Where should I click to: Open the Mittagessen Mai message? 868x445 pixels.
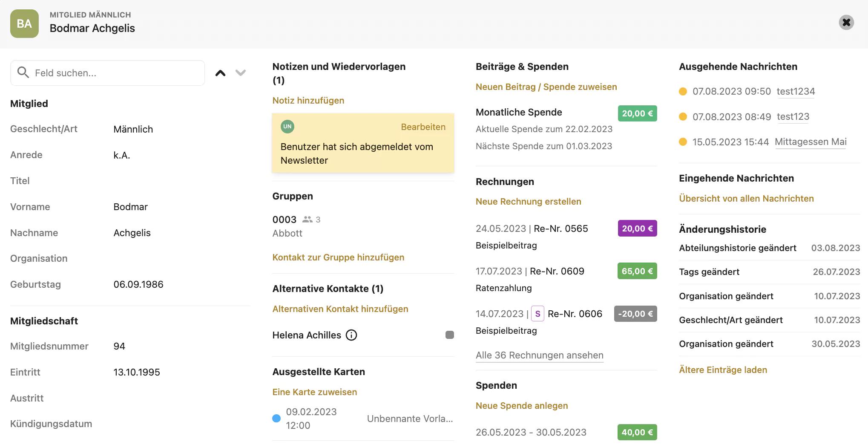[x=811, y=142]
